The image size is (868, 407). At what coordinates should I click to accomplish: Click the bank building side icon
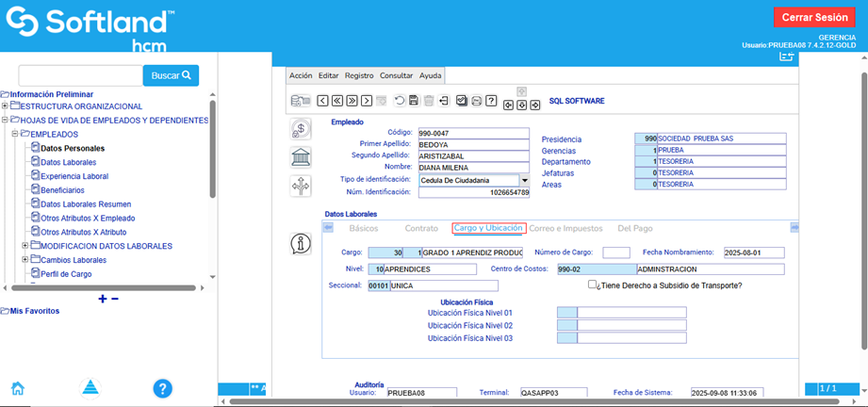pyautogui.click(x=301, y=156)
